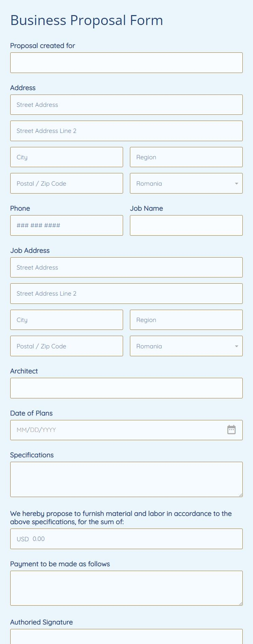Viewport: 253px width, 644px height.
Task: Open the calendar picker for Date of Plans
Action: (x=231, y=430)
